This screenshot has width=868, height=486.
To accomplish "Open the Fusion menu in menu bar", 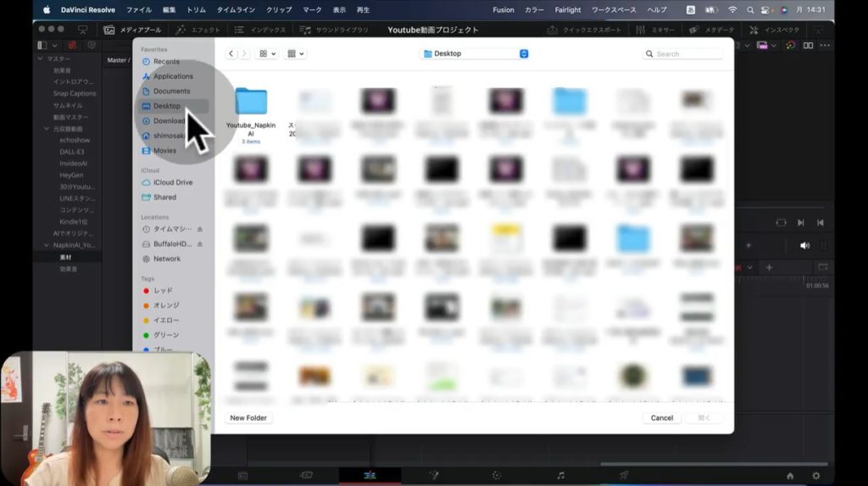I will [504, 9].
